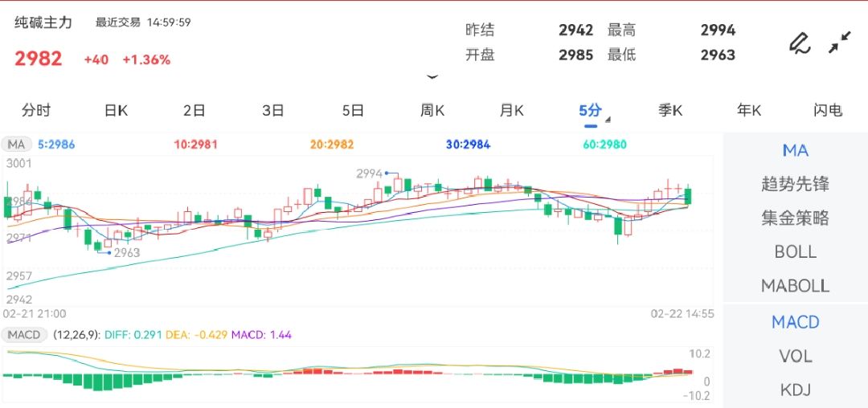Image resolution: width=868 pixels, height=408 pixels.
Task: Select MABOLL indicator
Action: pos(796,286)
